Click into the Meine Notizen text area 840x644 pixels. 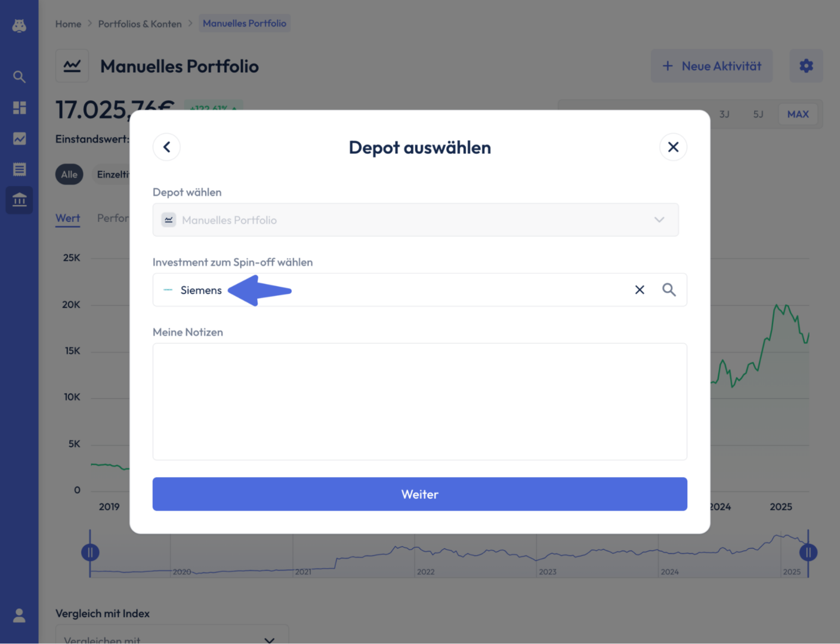pos(420,401)
